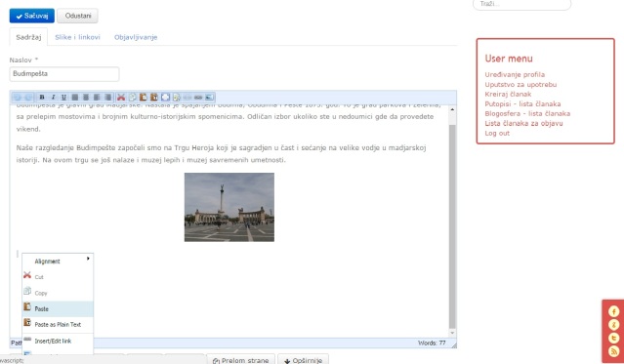624x364 pixels.
Task: Open the Facebook icon in social sidebar
Action: pos(613,311)
